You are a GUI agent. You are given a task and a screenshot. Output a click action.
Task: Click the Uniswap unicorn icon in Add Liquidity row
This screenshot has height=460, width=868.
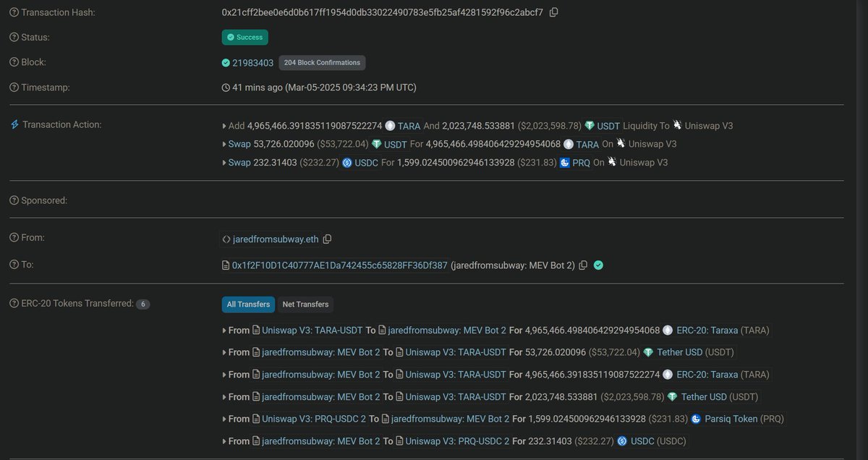678,125
